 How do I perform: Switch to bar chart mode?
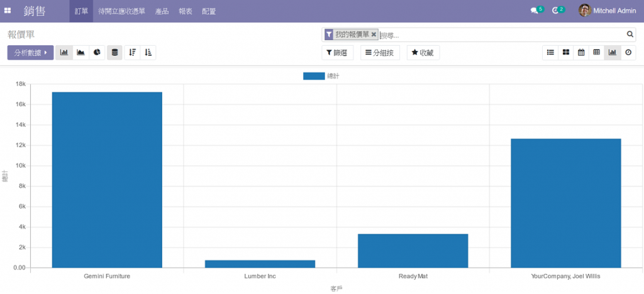click(64, 53)
